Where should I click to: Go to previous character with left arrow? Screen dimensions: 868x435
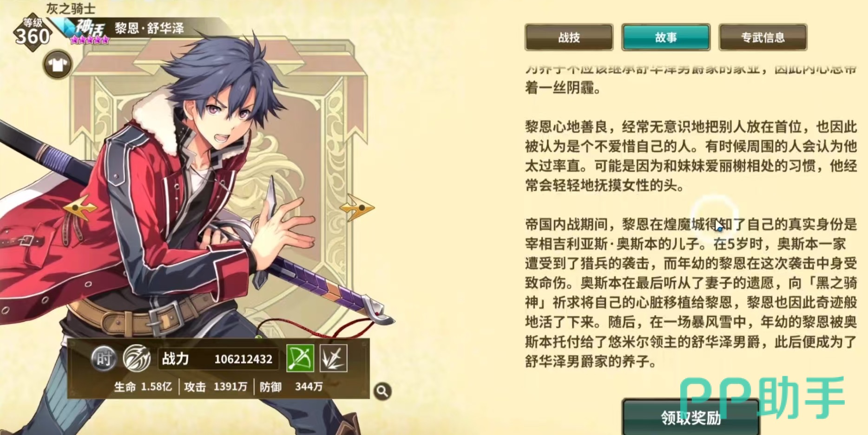(79, 208)
